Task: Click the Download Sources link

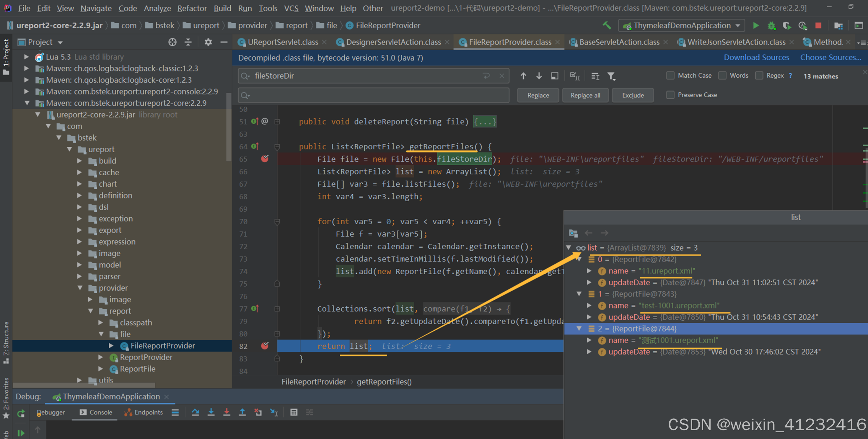Action: [x=756, y=58]
